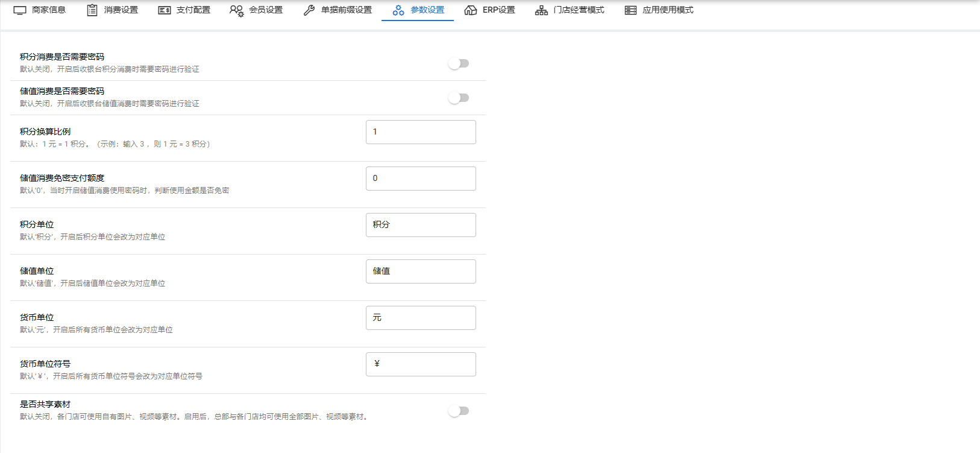Click the 积分换算比例 label text
Image resolution: width=980 pixels, height=453 pixels.
45,131
